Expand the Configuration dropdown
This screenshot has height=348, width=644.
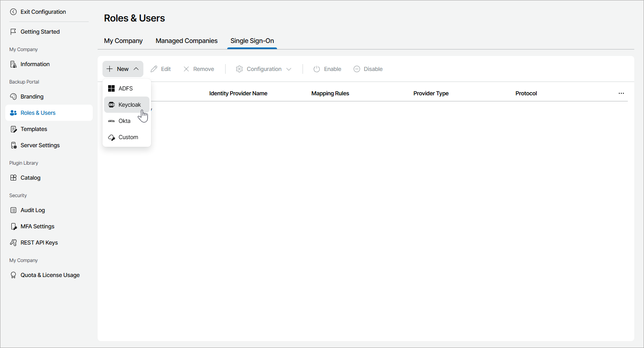tap(264, 69)
